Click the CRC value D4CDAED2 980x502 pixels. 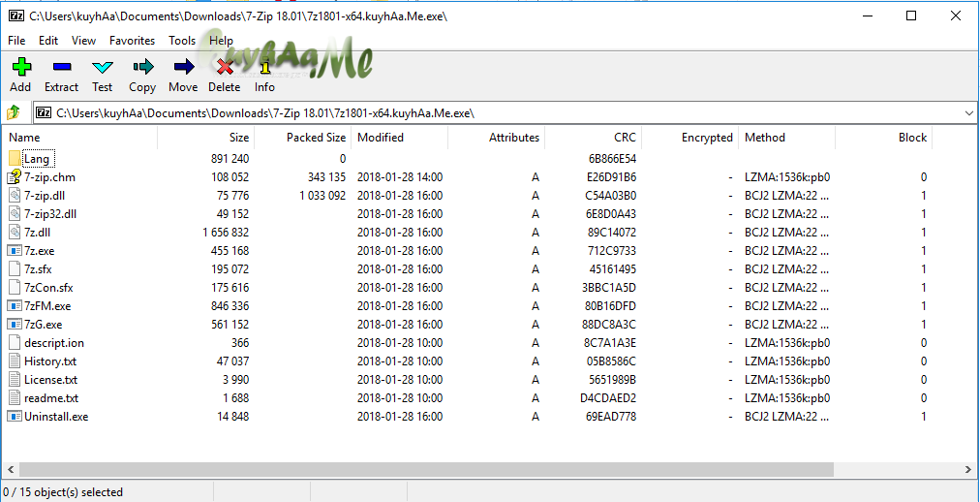click(x=608, y=398)
